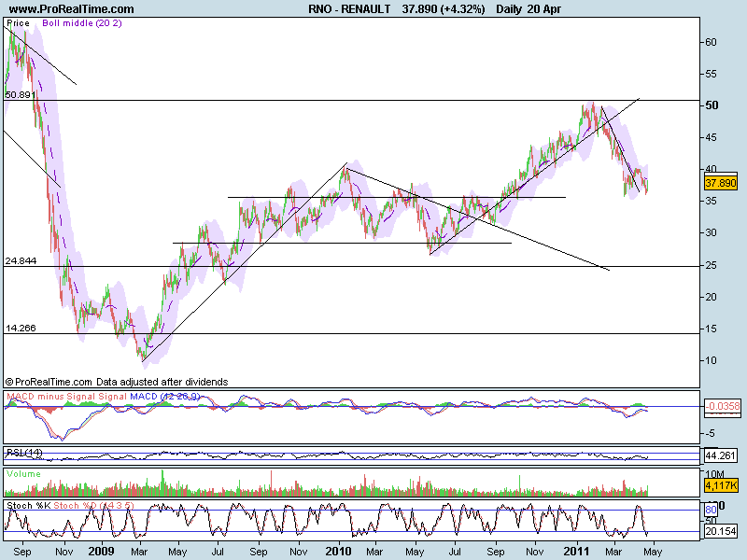Click the 35 price-axis label
747x560 pixels.
[711, 201]
